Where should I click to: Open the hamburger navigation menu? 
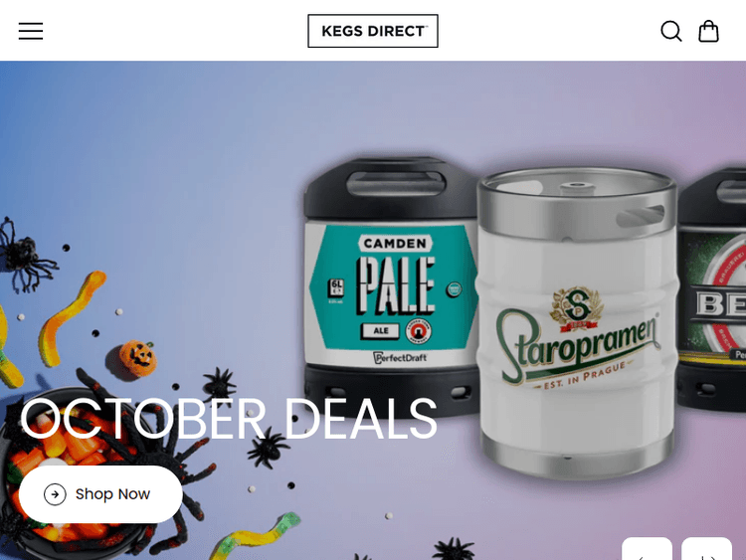pos(31,31)
